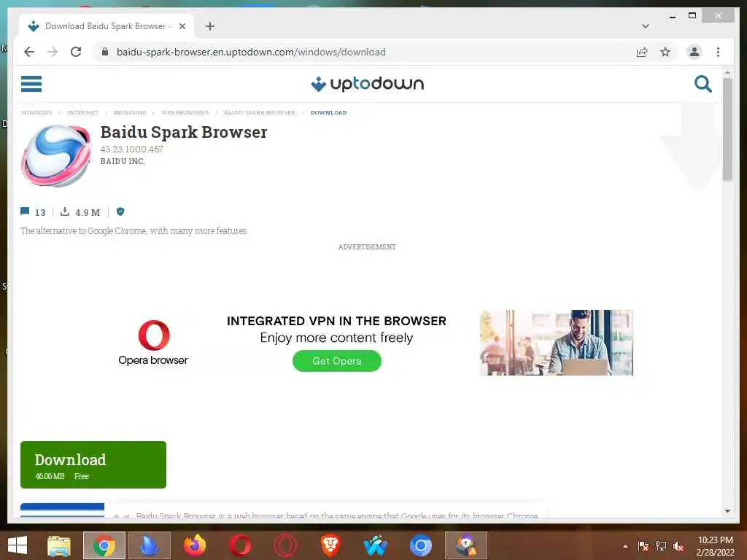747x560 pixels.
Task: Go back to the previous page
Action: [x=29, y=52]
